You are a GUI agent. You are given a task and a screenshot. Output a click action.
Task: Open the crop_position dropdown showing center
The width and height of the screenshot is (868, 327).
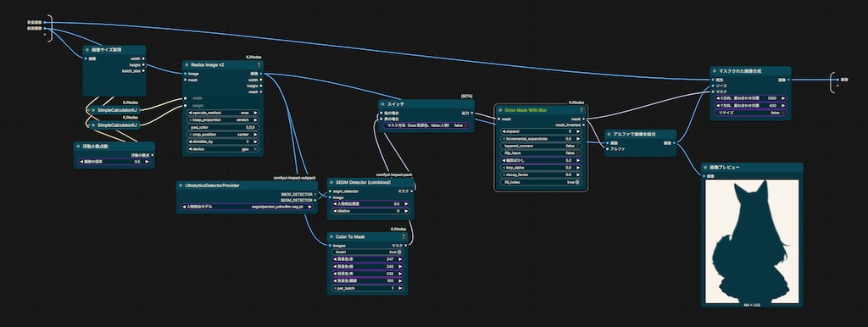[224, 134]
